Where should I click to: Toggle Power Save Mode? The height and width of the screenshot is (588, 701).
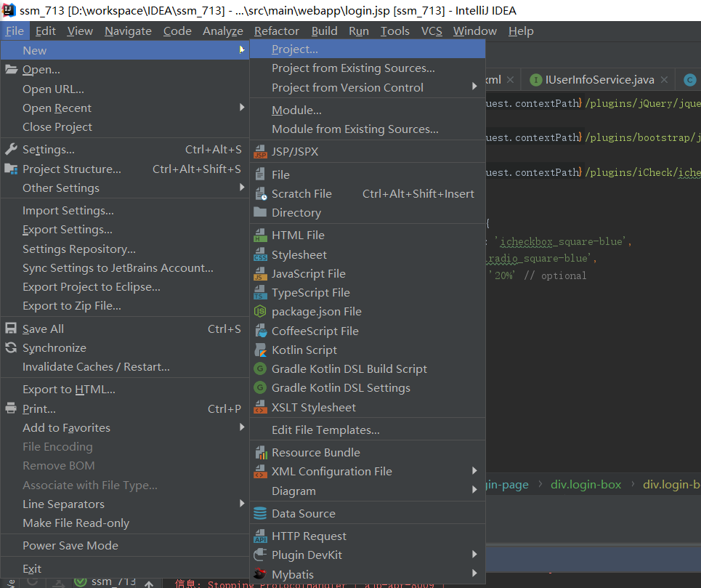(x=125, y=546)
